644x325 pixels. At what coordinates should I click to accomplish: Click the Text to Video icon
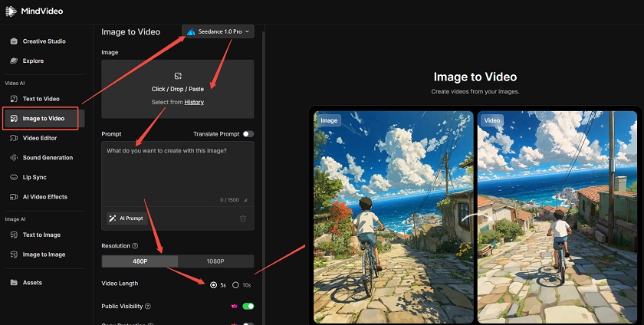[x=14, y=99]
